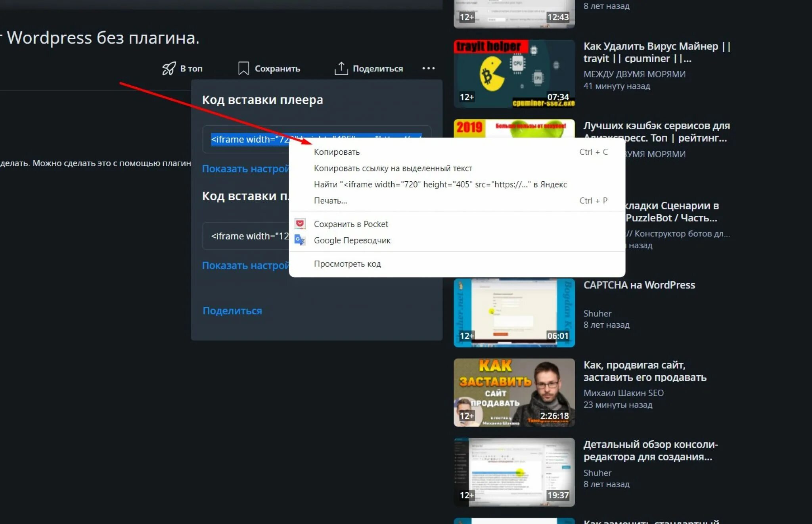
Task: Open 'Как заставить сайт продавать' thumbnail
Action: [x=514, y=392]
